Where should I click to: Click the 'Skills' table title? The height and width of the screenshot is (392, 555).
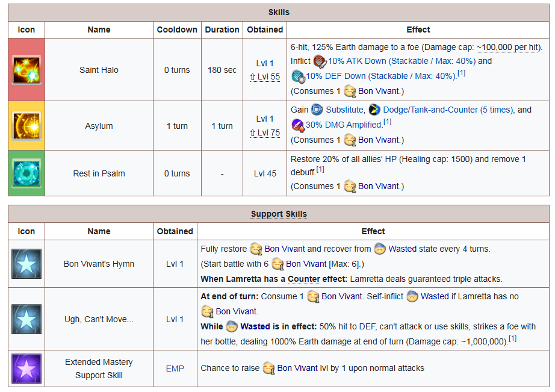pyautogui.click(x=279, y=13)
